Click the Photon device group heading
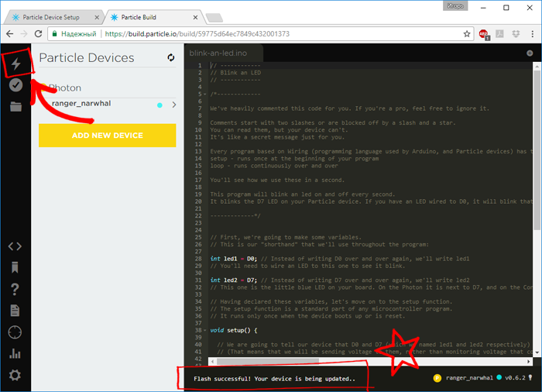Viewport: 542px width, 392px height. [x=65, y=88]
